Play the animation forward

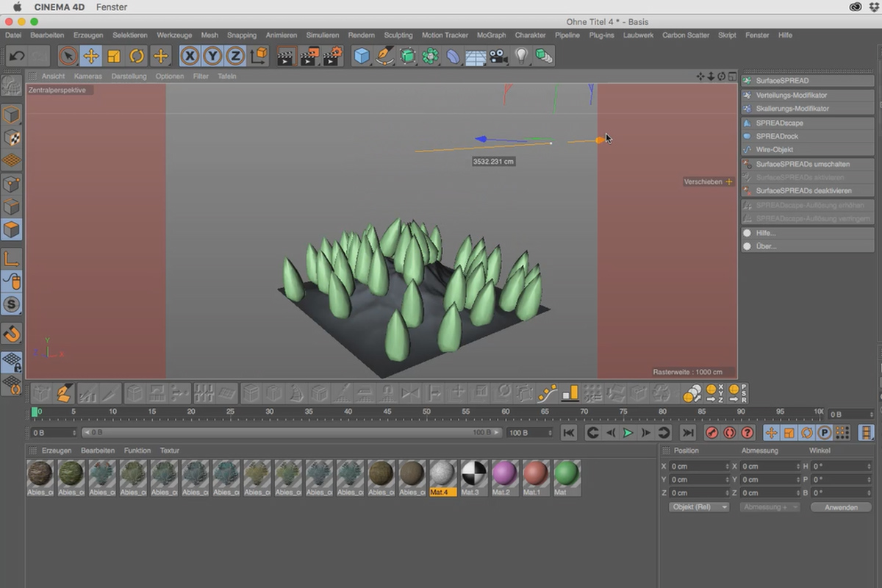628,433
